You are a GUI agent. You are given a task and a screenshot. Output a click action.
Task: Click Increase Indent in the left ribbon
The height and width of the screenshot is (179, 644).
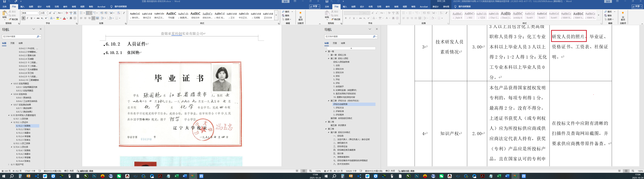106,13
